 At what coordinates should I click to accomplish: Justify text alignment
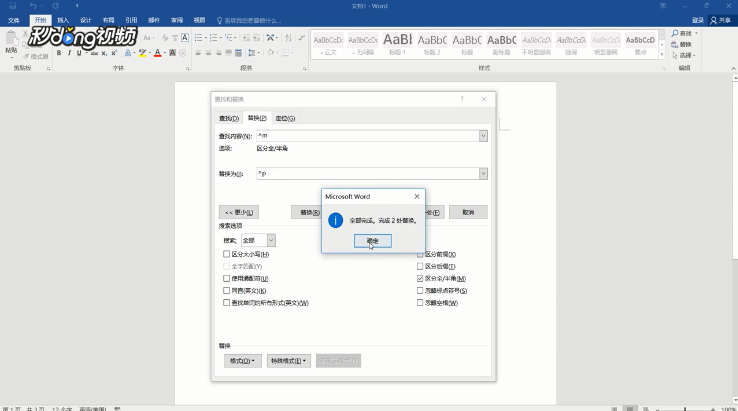pyautogui.click(x=228, y=53)
